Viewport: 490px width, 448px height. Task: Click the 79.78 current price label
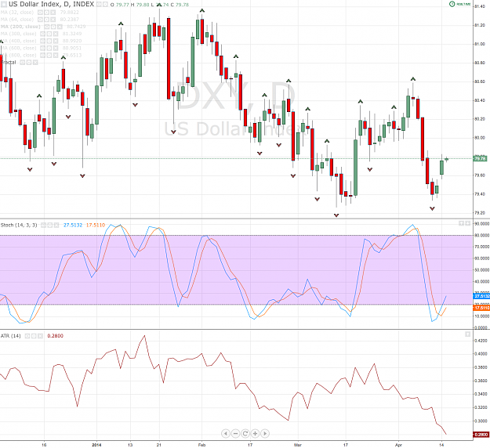click(x=480, y=158)
